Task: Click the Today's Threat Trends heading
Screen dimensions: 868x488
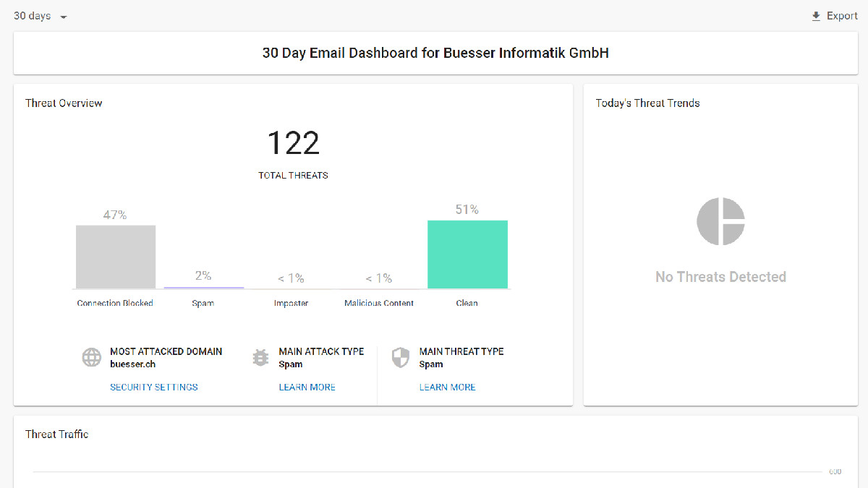Action: coord(648,103)
